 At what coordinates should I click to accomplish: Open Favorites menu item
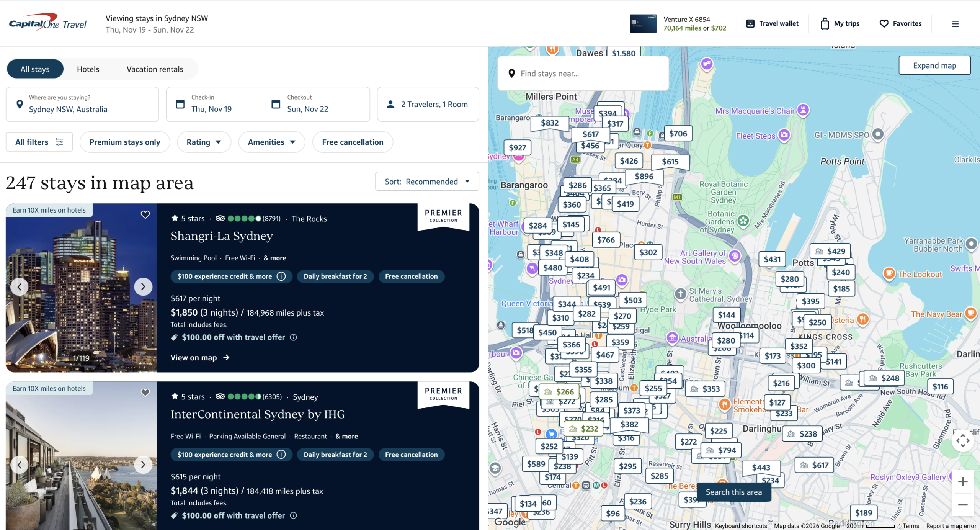pyautogui.click(x=900, y=24)
